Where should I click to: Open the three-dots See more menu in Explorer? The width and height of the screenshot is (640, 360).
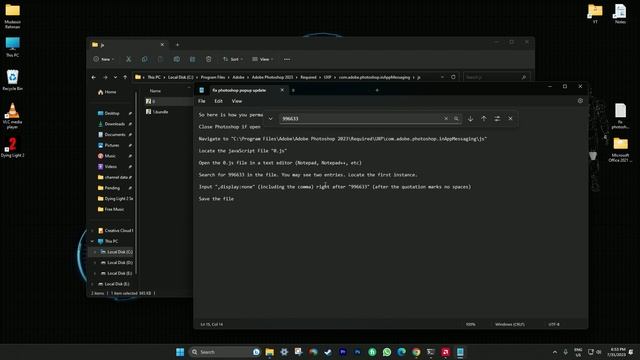(287, 59)
